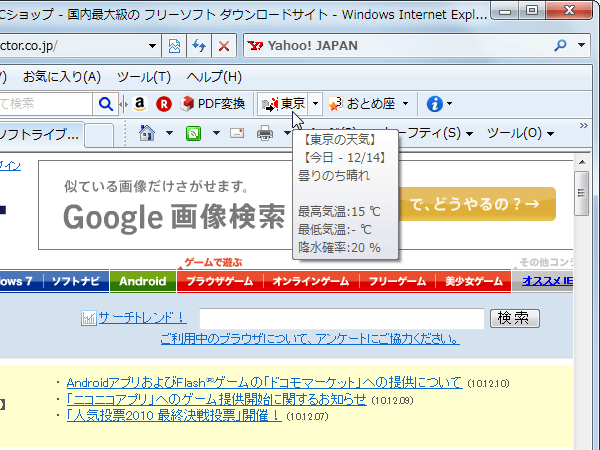Click the Home icon in command bar

point(147,133)
